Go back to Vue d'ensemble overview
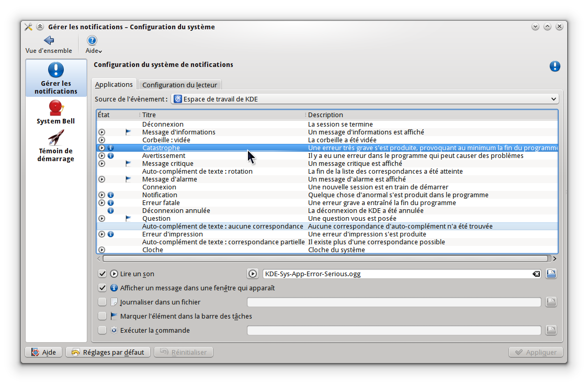The width and height of the screenshot is (588, 384). 49,44
